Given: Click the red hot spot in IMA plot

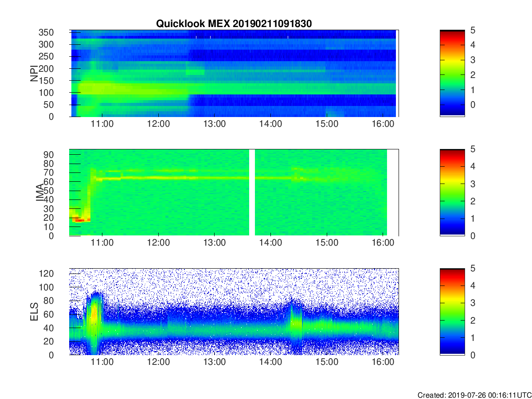Looking at the screenshot, I should (x=80, y=219).
